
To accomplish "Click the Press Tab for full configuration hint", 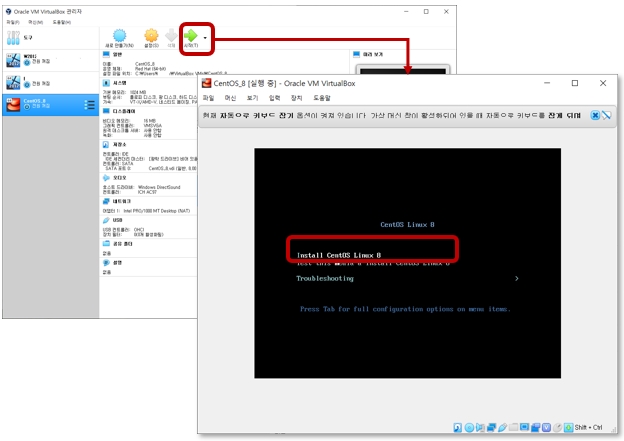I will point(405,309).
